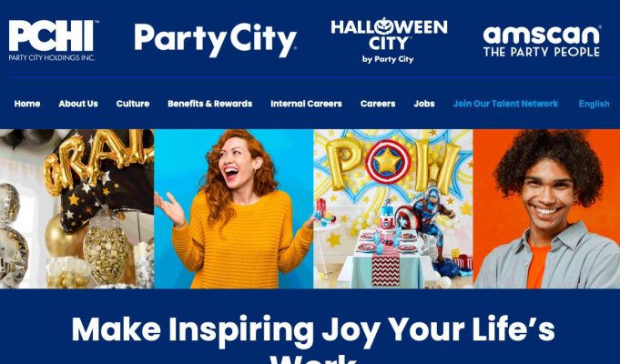This screenshot has height=364, width=620.
Task: Click the gold GRAD balloons photo
Action: point(76,208)
